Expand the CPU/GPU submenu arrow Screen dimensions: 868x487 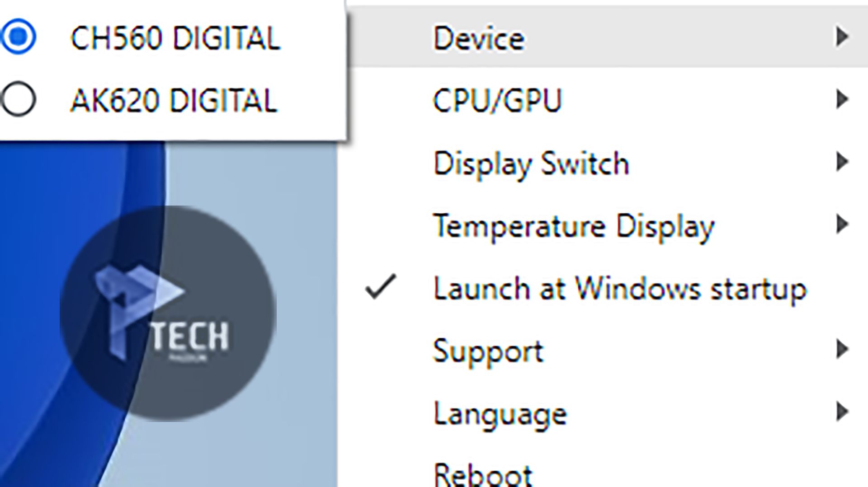pos(841,99)
